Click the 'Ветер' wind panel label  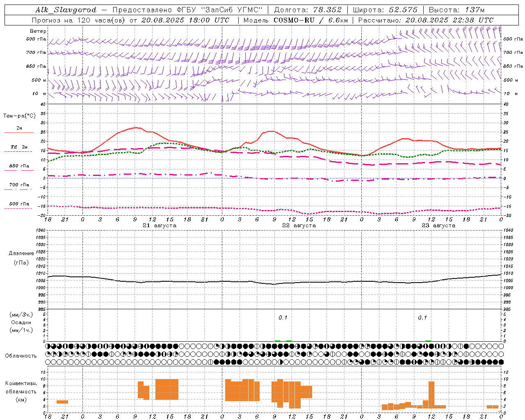pos(38,31)
